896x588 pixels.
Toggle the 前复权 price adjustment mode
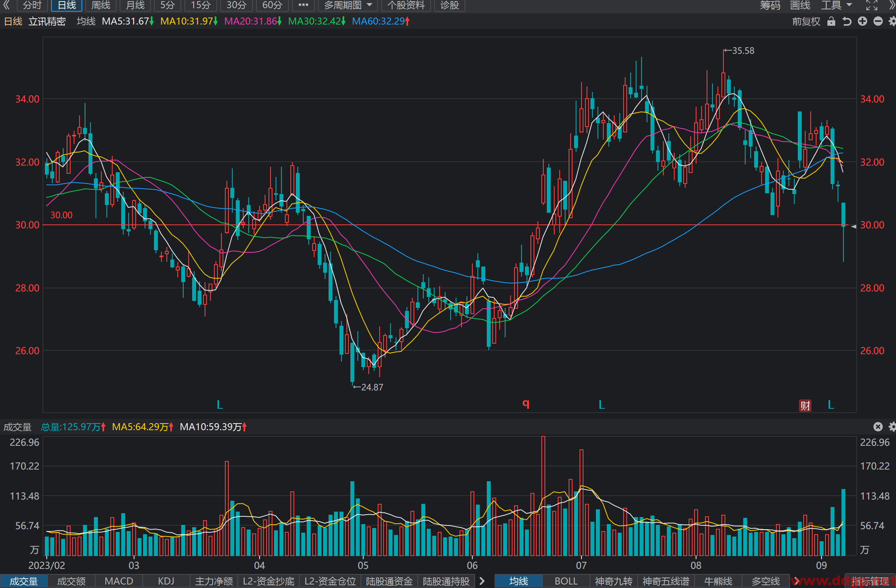point(806,21)
